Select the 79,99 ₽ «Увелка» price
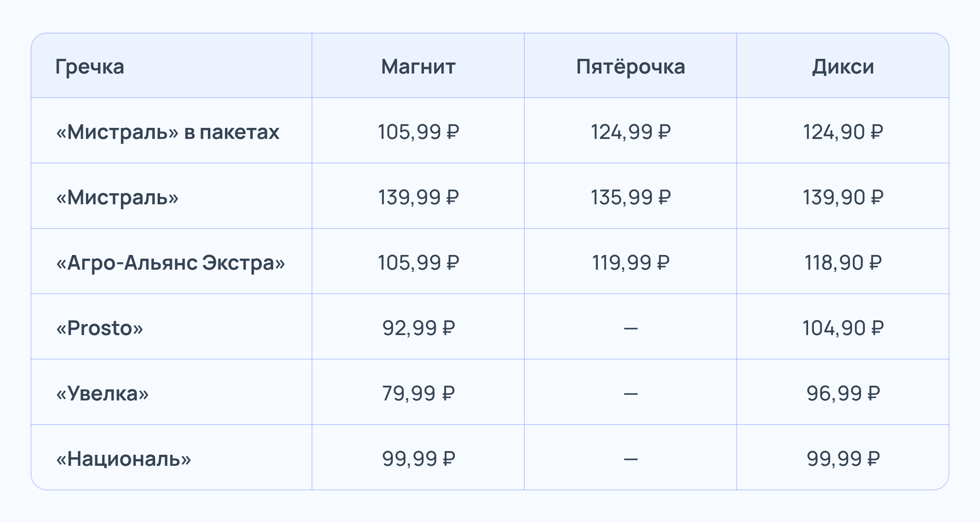The width and height of the screenshot is (980, 523). tap(418, 393)
